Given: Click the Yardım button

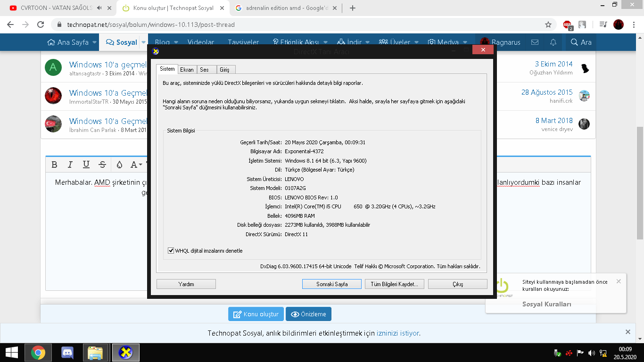Looking at the screenshot, I should (x=186, y=284).
